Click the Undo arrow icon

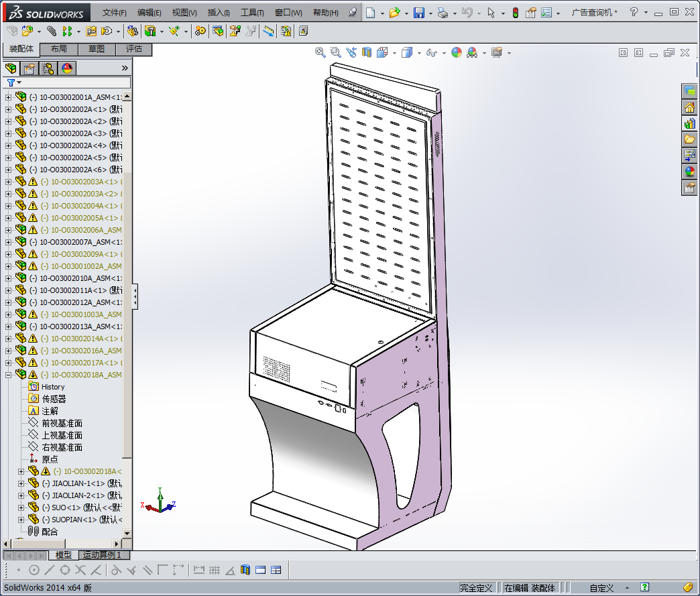467,13
